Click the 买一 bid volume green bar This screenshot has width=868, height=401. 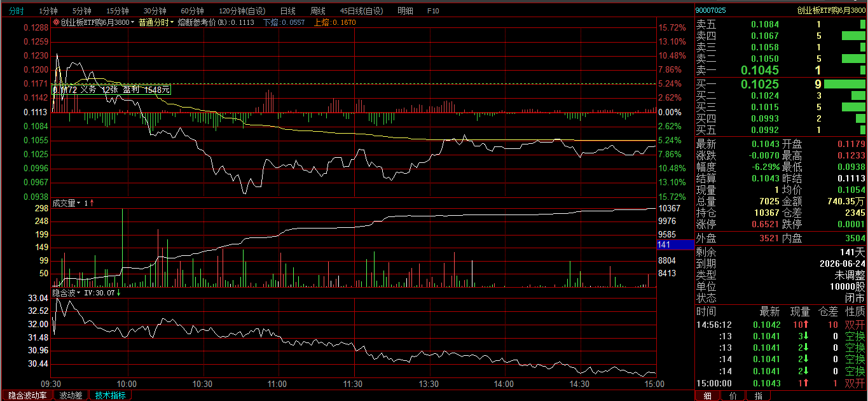point(844,84)
